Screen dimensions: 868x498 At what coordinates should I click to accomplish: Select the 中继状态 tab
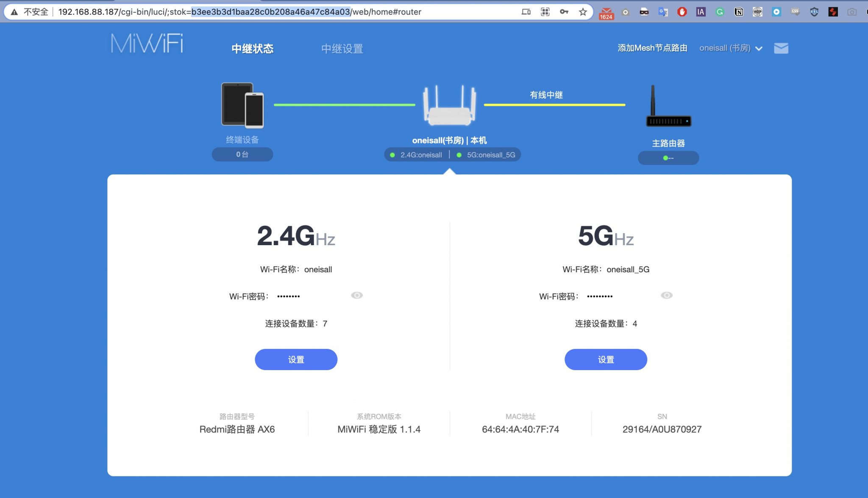point(253,49)
